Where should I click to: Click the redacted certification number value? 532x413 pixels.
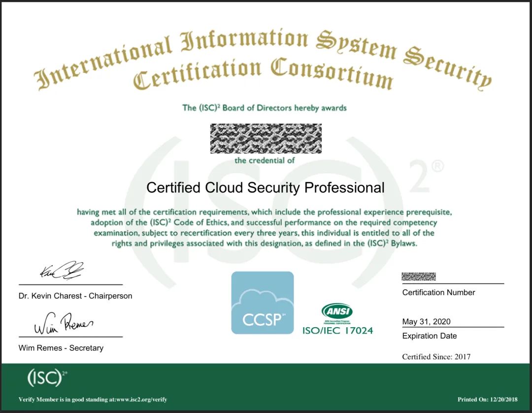(x=419, y=276)
